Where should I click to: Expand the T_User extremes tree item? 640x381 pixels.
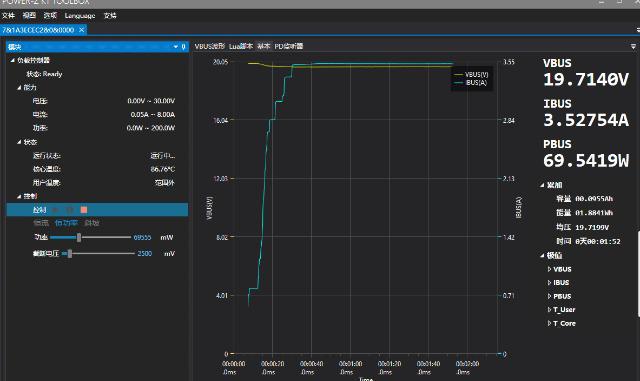tap(549, 310)
